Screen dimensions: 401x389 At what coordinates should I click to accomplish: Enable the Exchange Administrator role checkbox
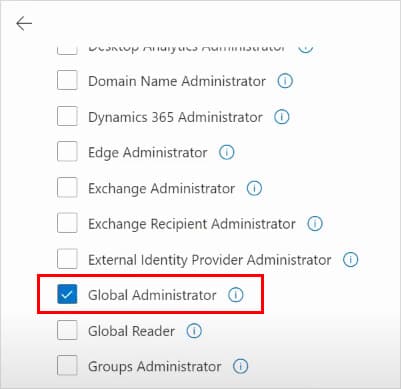click(67, 187)
